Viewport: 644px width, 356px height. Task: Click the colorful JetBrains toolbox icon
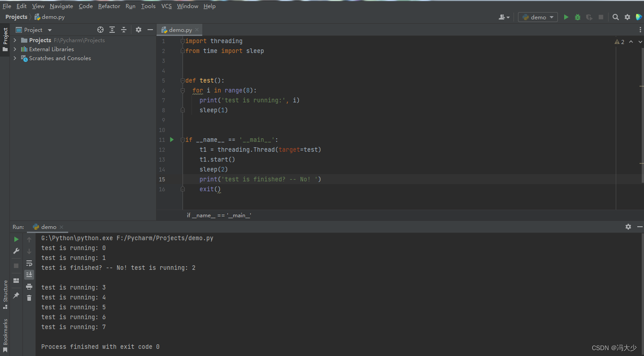pos(639,17)
